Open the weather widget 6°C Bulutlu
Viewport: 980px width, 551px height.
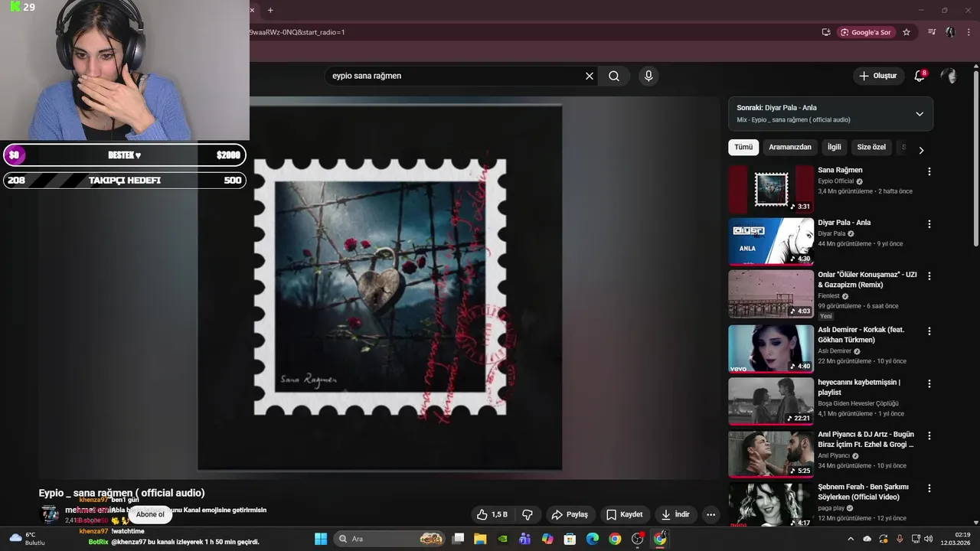pyautogui.click(x=27, y=539)
